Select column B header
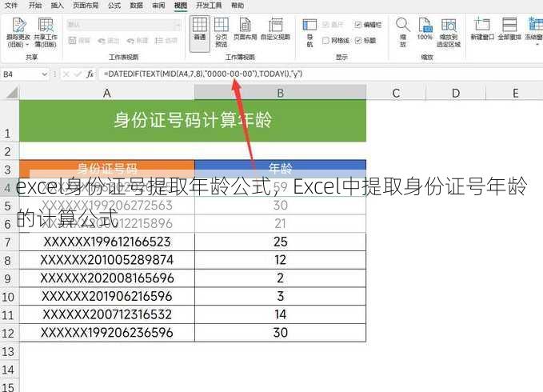The height and width of the screenshot is (392, 543). [280, 93]
